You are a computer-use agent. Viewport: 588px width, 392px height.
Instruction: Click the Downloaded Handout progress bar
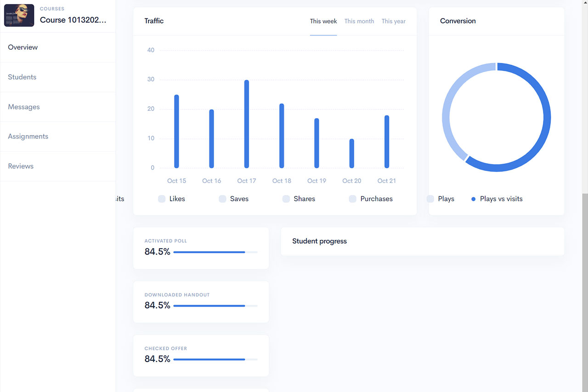(x=215, y=306)
